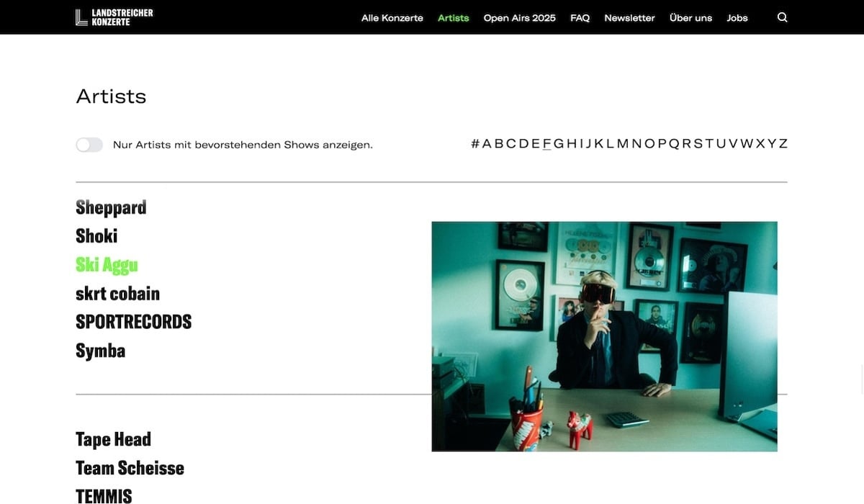
Task: Select letter F in the alphabet index
Action: pos(546,143)
